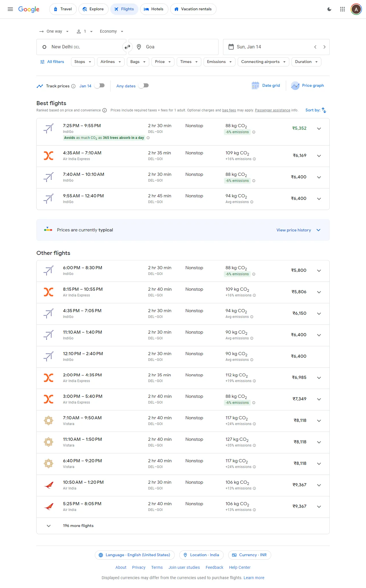Image resolution: width=366 pixels, height=588 pixels.
Task: Open the Duration filter
Action: pos(306,62)
